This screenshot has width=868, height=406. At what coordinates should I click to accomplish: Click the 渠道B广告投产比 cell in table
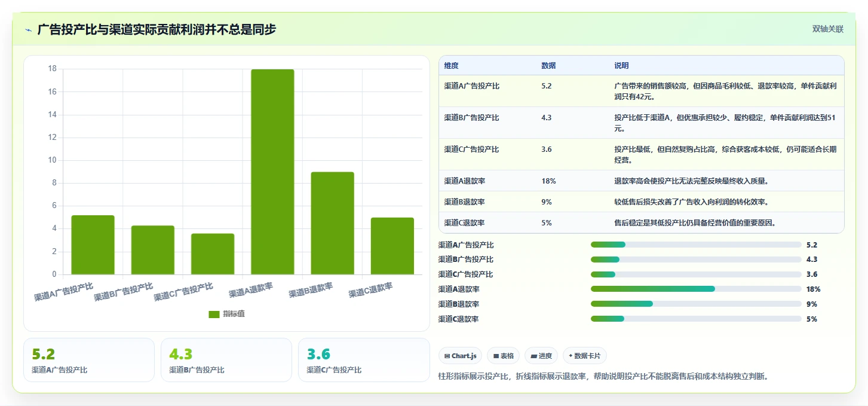472,118
